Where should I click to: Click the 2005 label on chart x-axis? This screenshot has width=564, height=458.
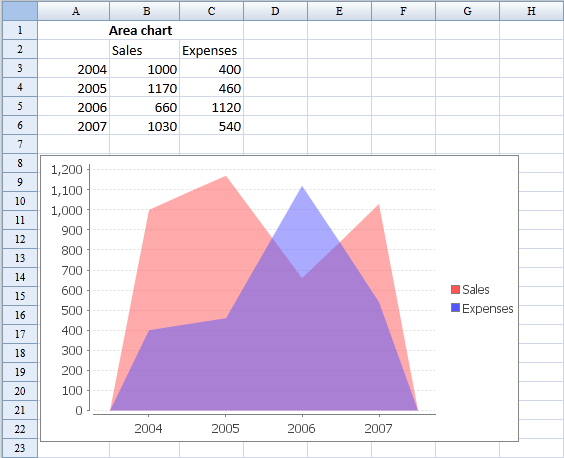[x=225, y=428]
